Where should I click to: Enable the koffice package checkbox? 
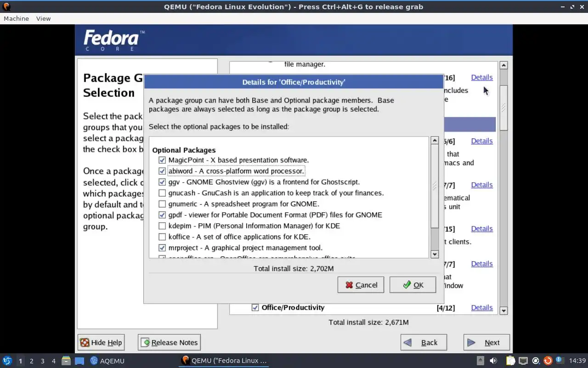162,237
